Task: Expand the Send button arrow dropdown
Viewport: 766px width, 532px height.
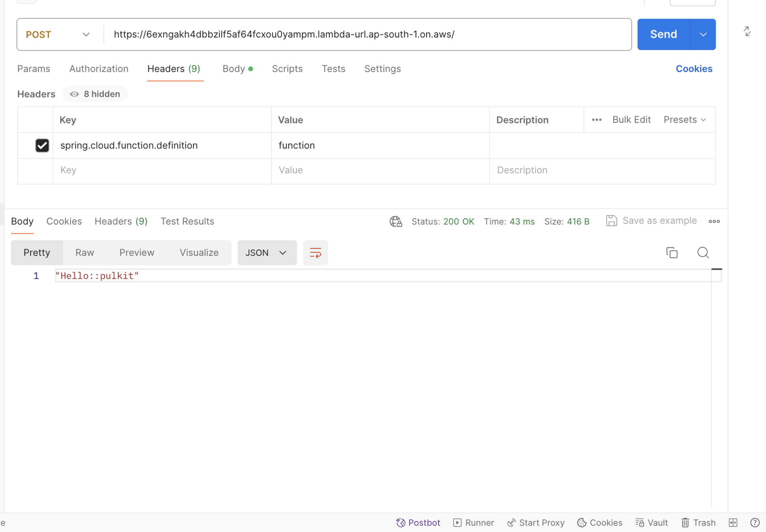Action: pos(703,35)
